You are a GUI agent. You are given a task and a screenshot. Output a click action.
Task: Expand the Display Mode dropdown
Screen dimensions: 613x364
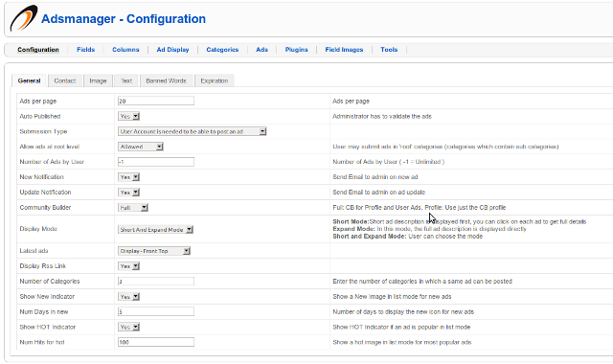tap(155, 230)
